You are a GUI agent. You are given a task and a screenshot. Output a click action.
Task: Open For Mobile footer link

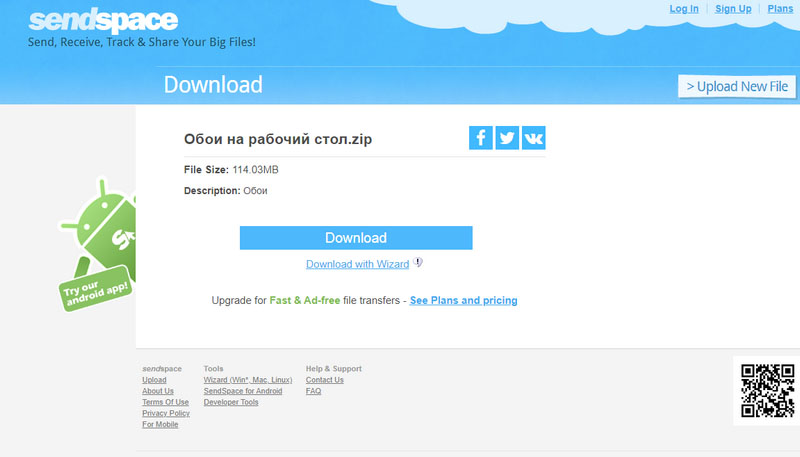click(x=160, y=425)
